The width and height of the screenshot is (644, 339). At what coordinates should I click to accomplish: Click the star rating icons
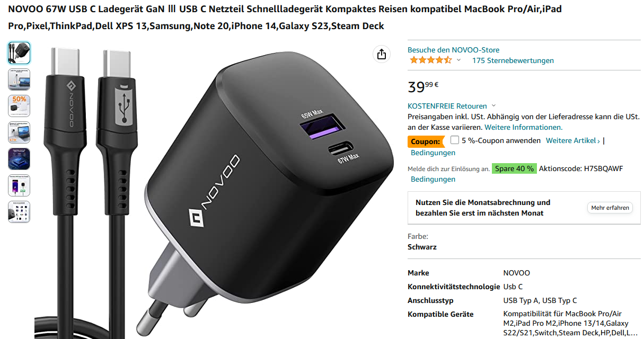coord(430,60)
